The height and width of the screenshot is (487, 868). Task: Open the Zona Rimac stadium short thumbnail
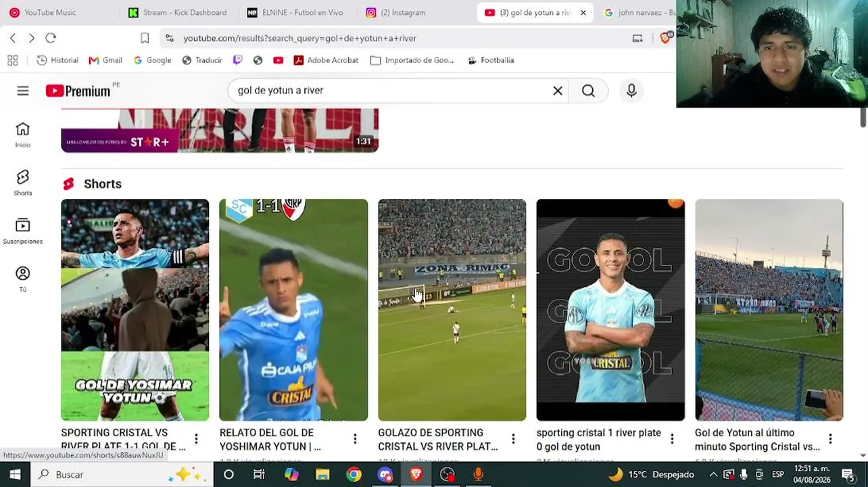tap(452, 310)
